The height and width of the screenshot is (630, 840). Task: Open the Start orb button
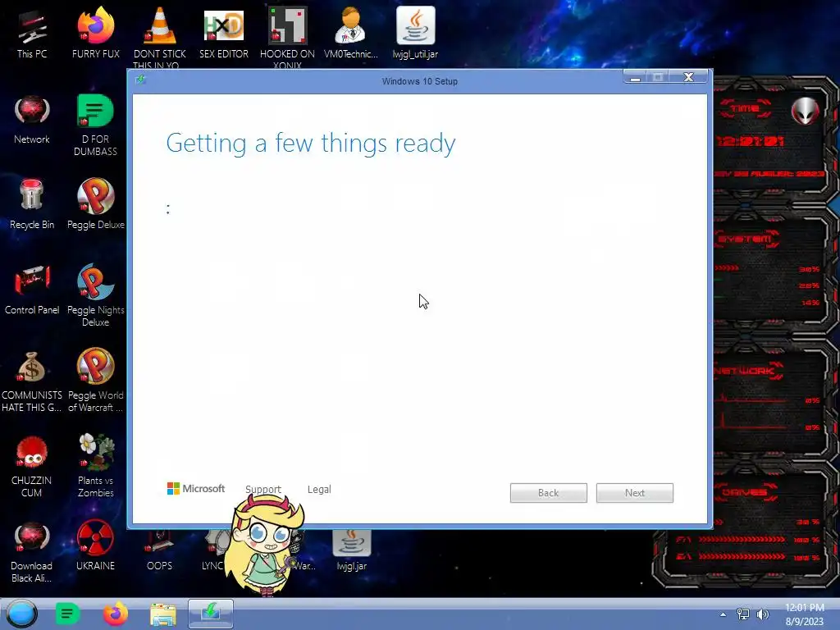tap(22, 614)
